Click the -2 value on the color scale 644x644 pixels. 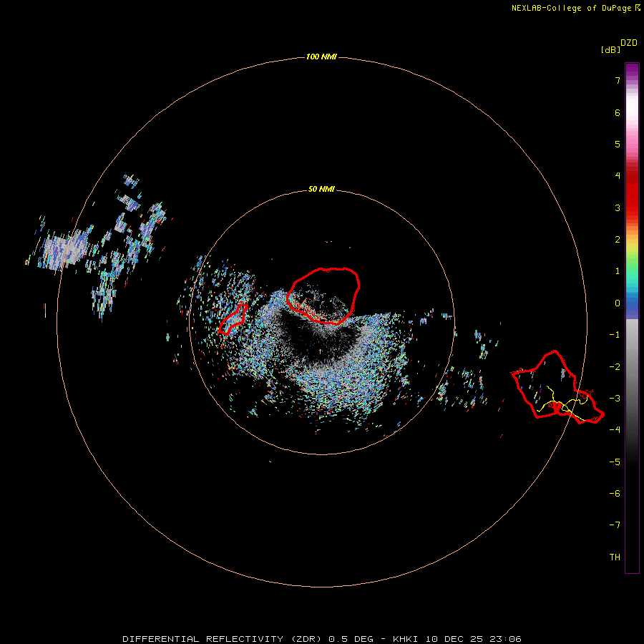(615, 366)
